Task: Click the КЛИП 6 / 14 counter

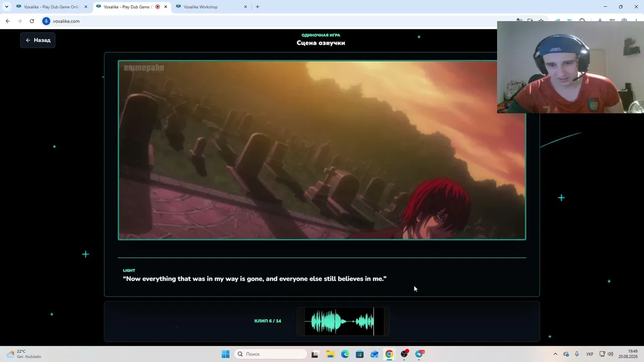Action: click(268, 321)
